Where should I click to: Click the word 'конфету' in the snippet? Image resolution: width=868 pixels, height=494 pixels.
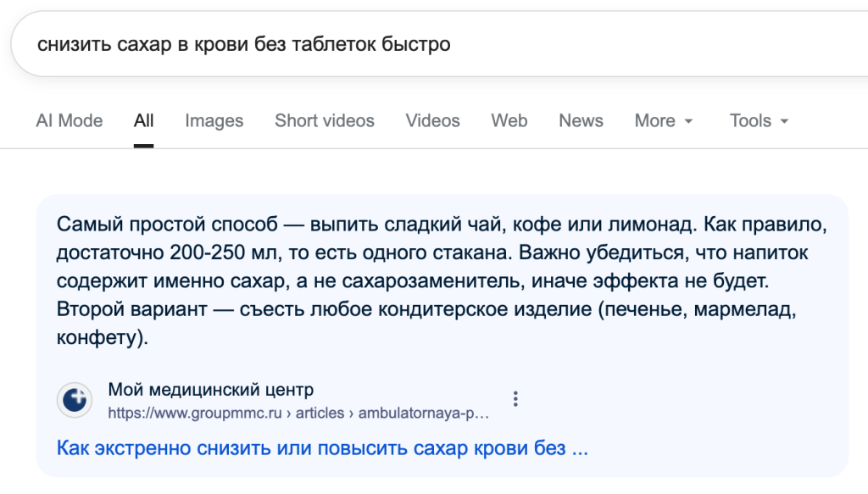click(97, 337)
